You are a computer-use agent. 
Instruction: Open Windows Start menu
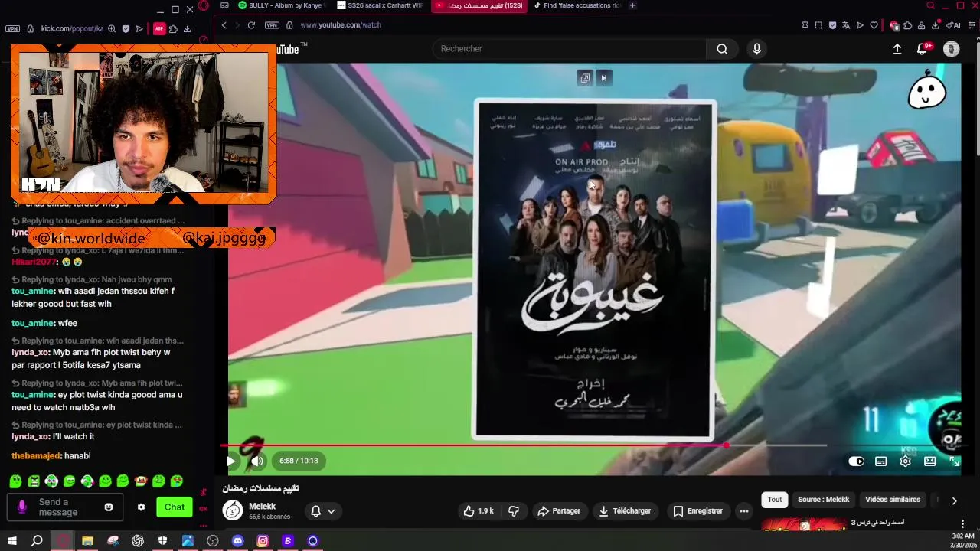12,541
